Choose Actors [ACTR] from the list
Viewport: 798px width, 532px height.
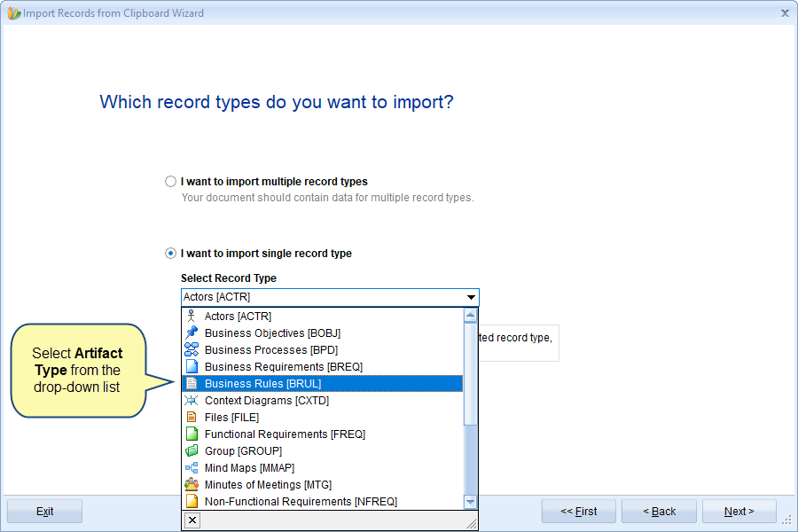[323, 317]
